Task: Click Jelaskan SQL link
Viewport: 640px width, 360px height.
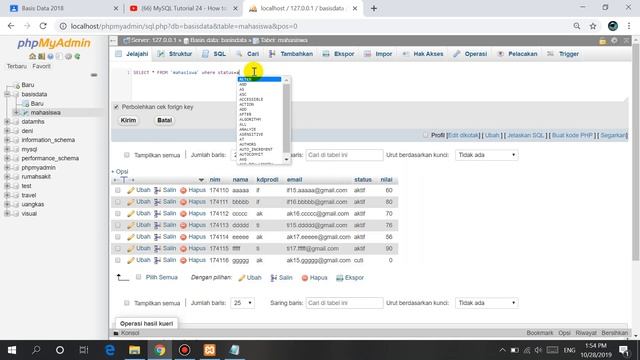Action: pyautogui.click(x=525, y=135)
